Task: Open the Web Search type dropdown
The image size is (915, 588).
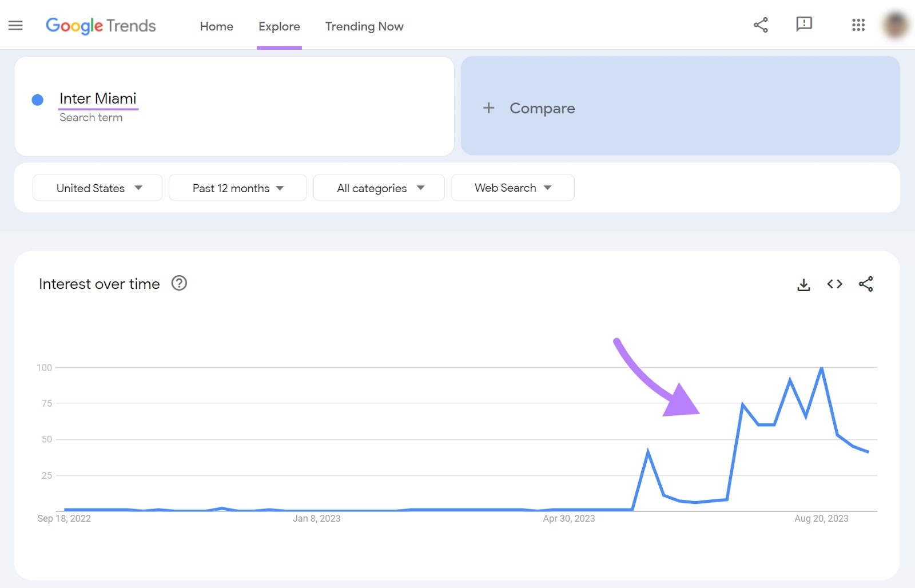Action: 512,188
